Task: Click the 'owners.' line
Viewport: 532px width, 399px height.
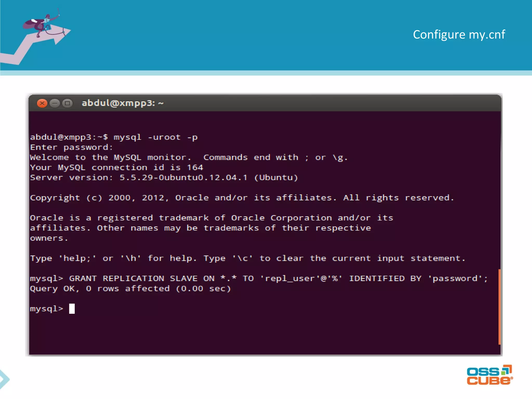Action: [49, 238]
